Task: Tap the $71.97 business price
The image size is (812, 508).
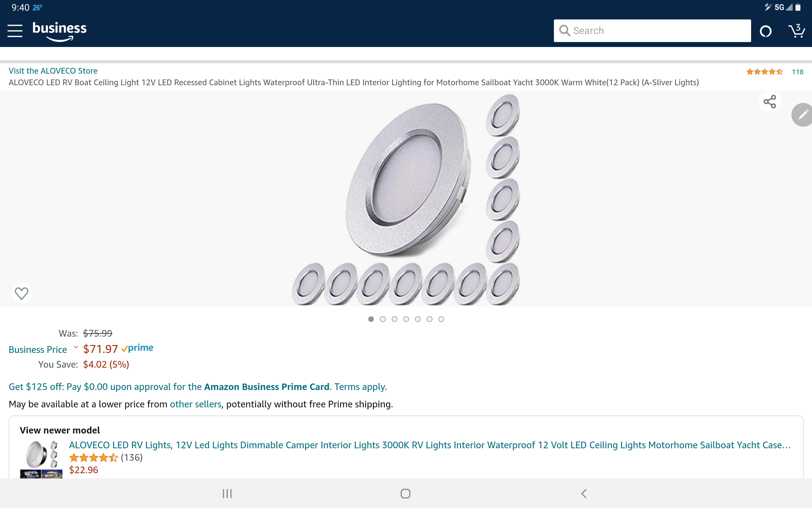Action: pyautogui.click(x=100, y=349)
